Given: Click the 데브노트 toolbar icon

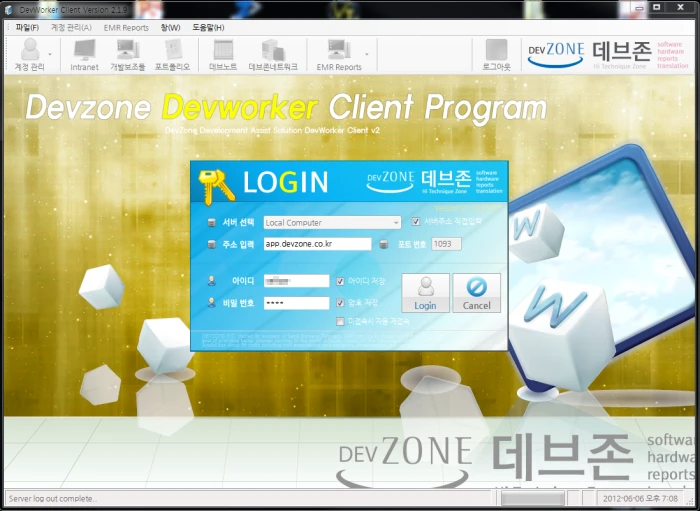Looking at the screenshot, I should [x=223, y=55].
